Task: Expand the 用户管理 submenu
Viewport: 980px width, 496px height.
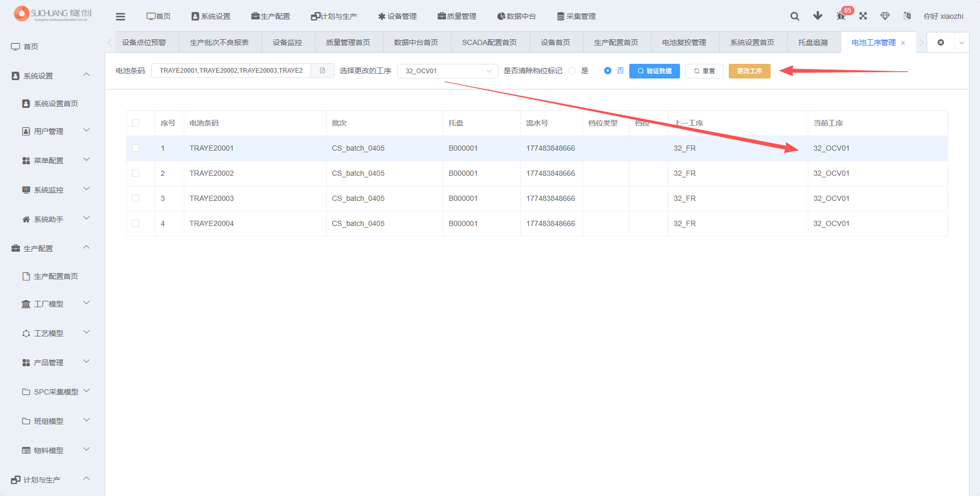Action: coord(86,130)
